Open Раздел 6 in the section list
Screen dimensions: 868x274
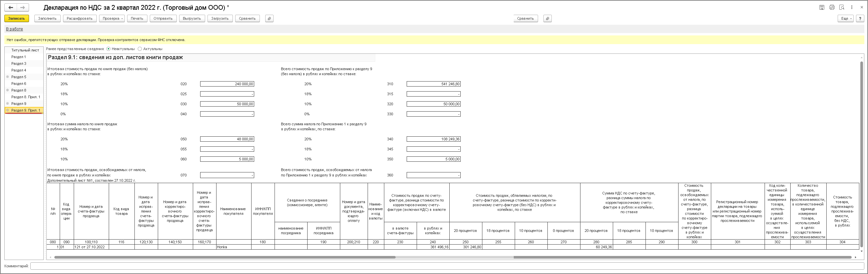19,84
